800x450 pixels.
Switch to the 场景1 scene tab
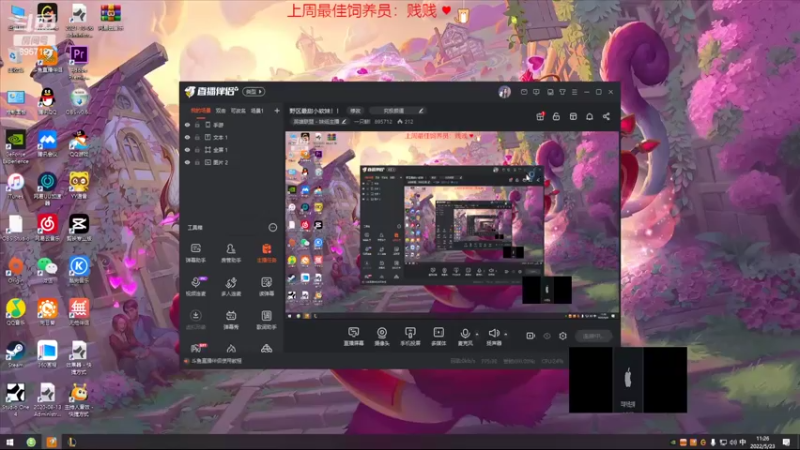[257, 111]
